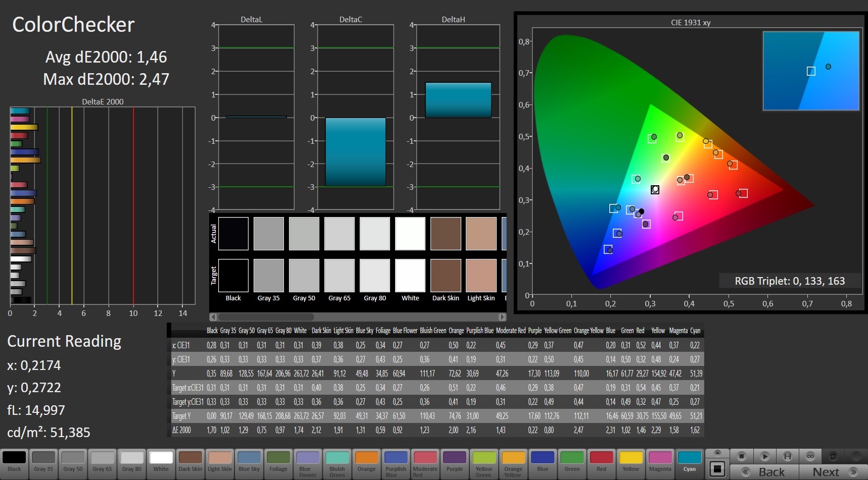
Task: Click the Actual Black swatch thumbnail
Action: (233, 234)
